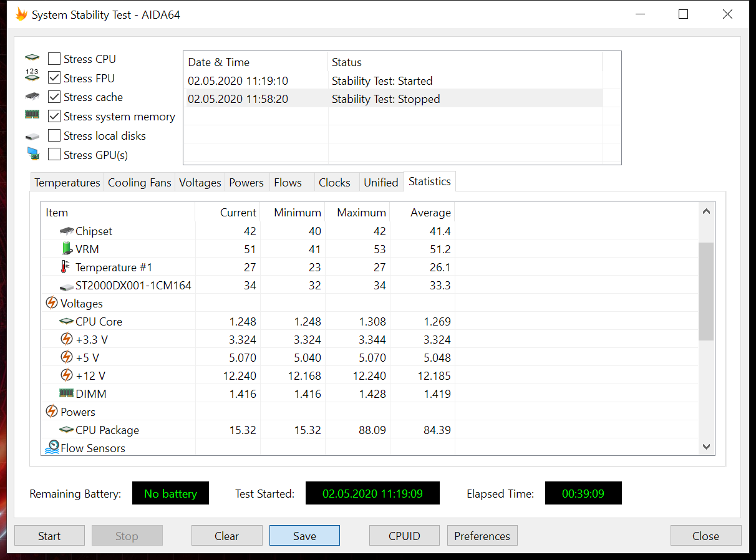
Task: Select the 'Stability Test: Stopped' log row
Action: coord(394,99)
